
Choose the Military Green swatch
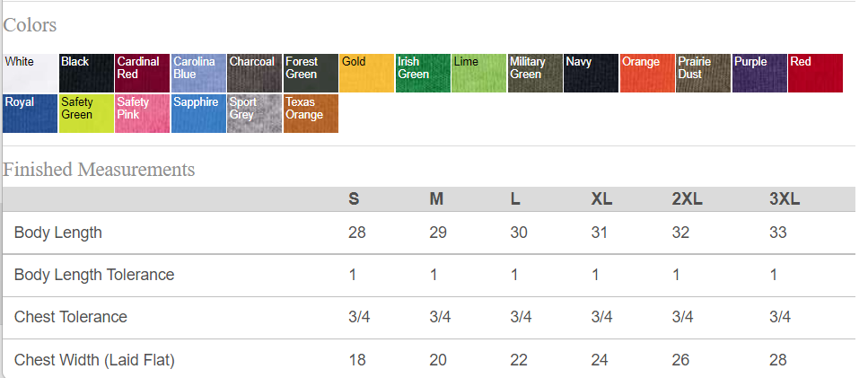[x=535, y=73]
